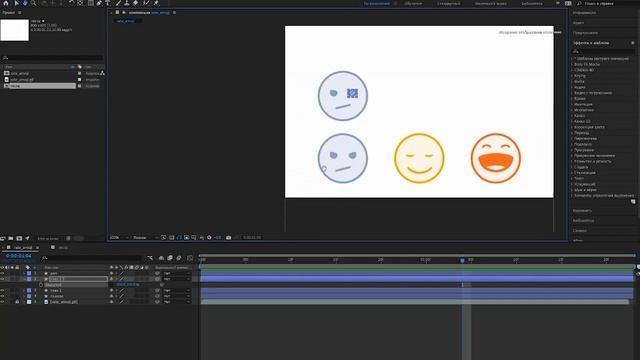Toggle visibility eye of layer 1
The height and width of the screenshot is (360, 640).
point(2,273)
